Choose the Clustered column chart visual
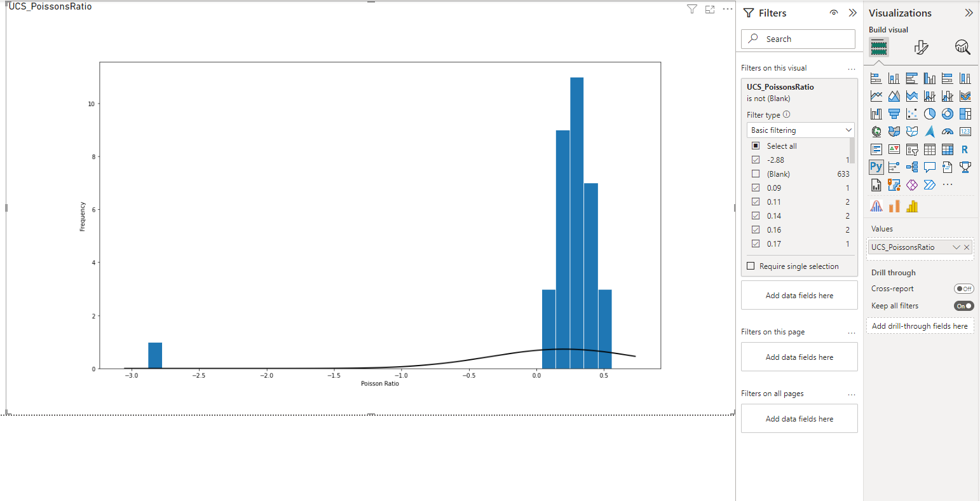Image resolution: width=980 pixels, height=501 pixels. point(930,78)
